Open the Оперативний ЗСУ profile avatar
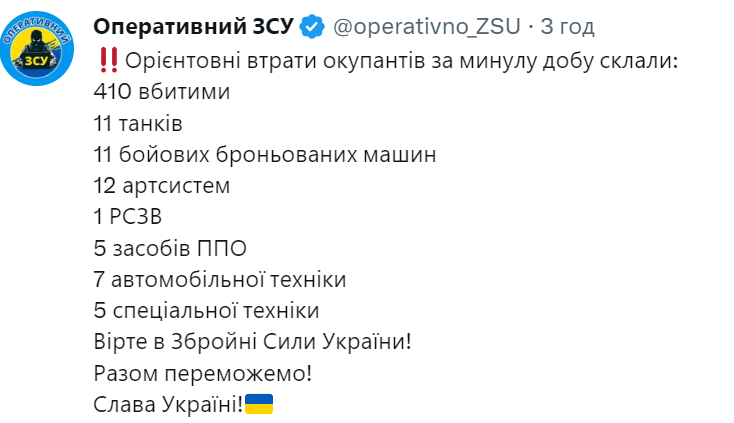 37,48
